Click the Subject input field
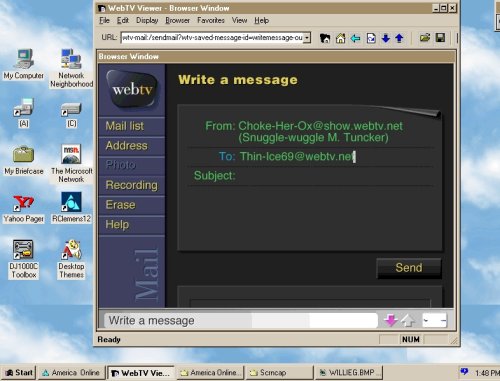This screenshot has height=381, width=500. [x=335, y=176]
